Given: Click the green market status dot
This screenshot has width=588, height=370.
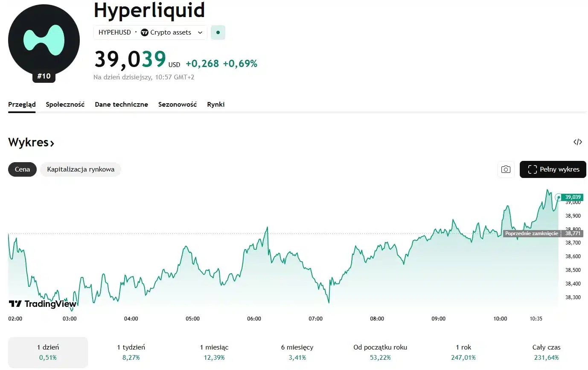Looking at the screenshot, I should 218,32.
